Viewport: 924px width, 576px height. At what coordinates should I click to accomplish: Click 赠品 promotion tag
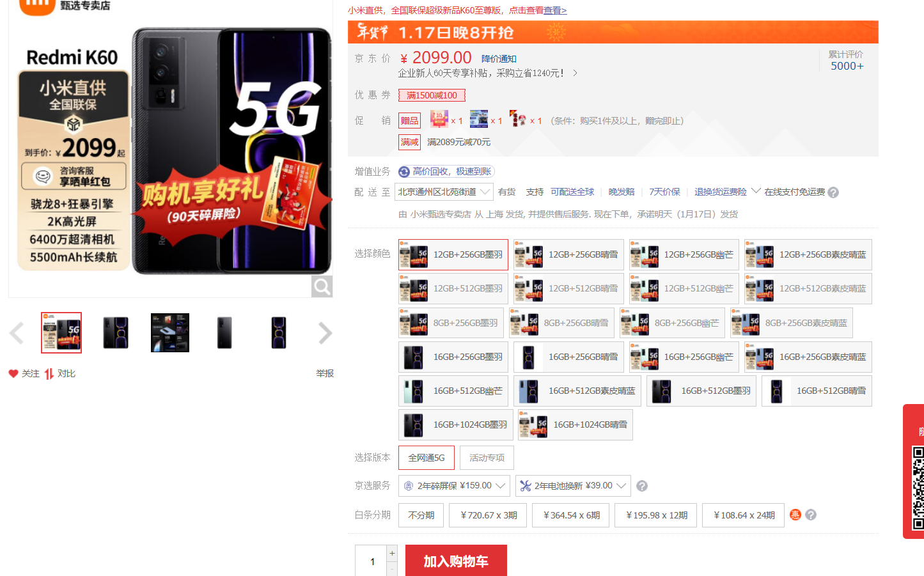click(x=409, y=121)
